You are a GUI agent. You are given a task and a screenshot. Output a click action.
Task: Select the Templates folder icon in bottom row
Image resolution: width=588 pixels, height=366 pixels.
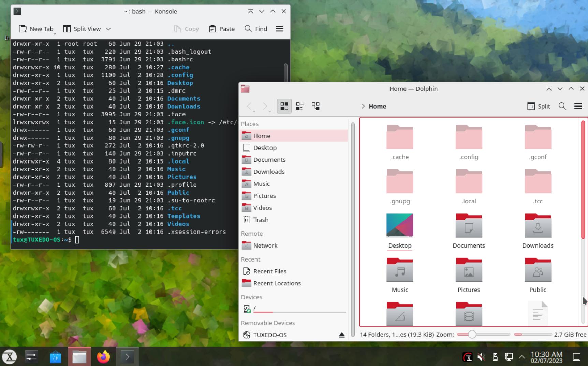[400, 314]
